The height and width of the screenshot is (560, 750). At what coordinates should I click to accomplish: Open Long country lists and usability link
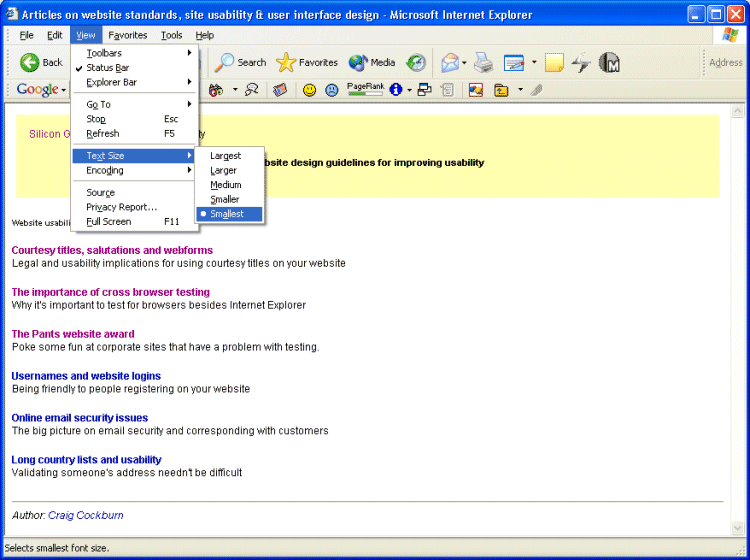(86, 460)
